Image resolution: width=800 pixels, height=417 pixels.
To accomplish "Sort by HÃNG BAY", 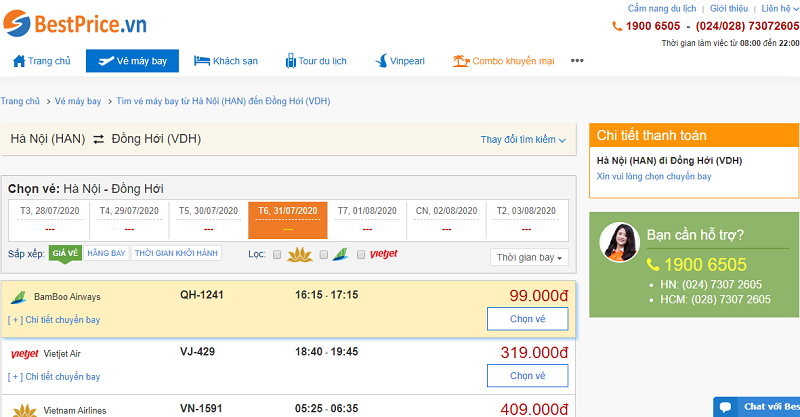I will coord(106,253).
